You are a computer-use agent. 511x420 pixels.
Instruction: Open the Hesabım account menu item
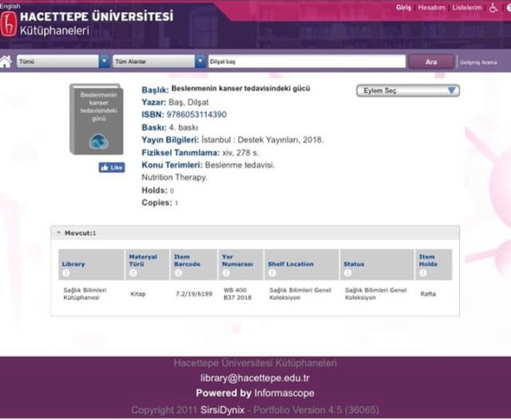pyautogui.click(x=432, y=7)
